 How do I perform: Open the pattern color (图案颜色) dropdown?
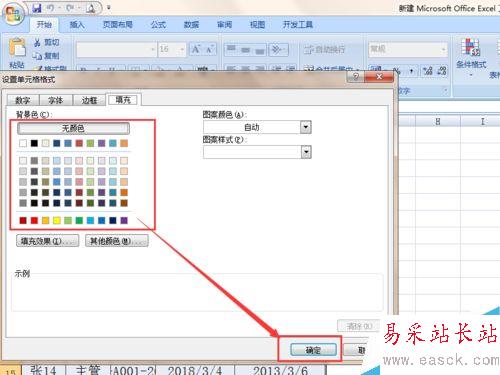[306, 127]
